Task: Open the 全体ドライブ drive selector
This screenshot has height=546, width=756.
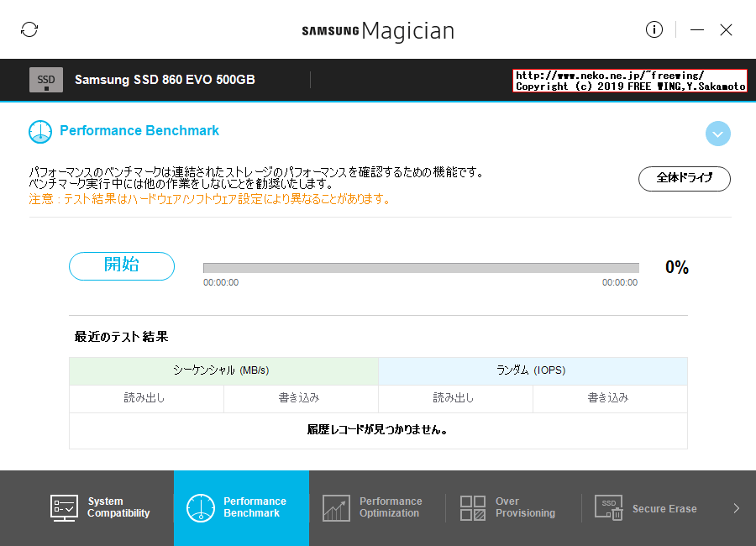Action: 684,178
